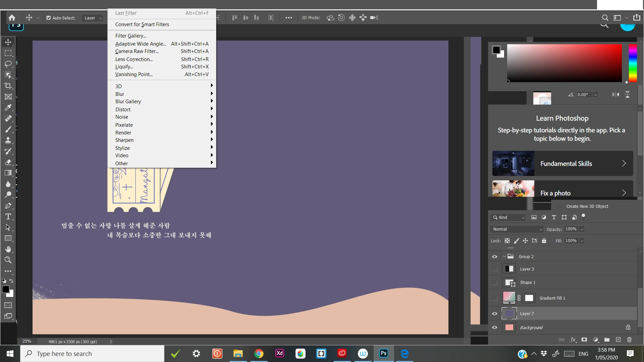The width and height of the screenshot is (644, 362).
Task: Select the Eyedropper tool
Action: click(8, 108)
